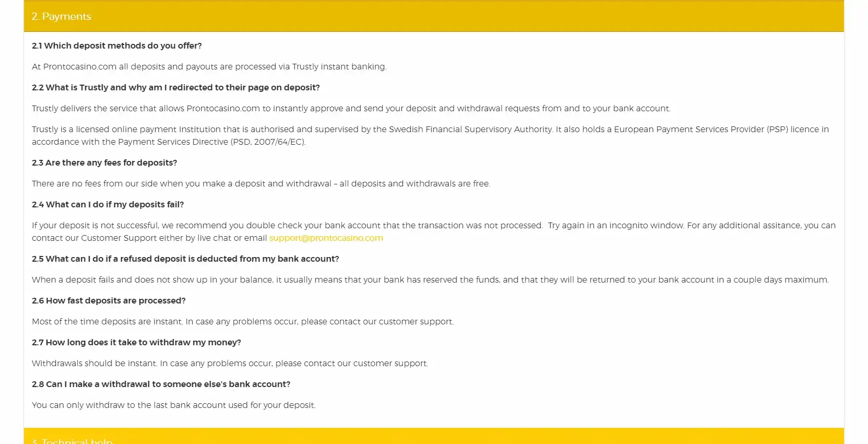Expand the 3. Technical help section
868x444 pixels.
72,440
